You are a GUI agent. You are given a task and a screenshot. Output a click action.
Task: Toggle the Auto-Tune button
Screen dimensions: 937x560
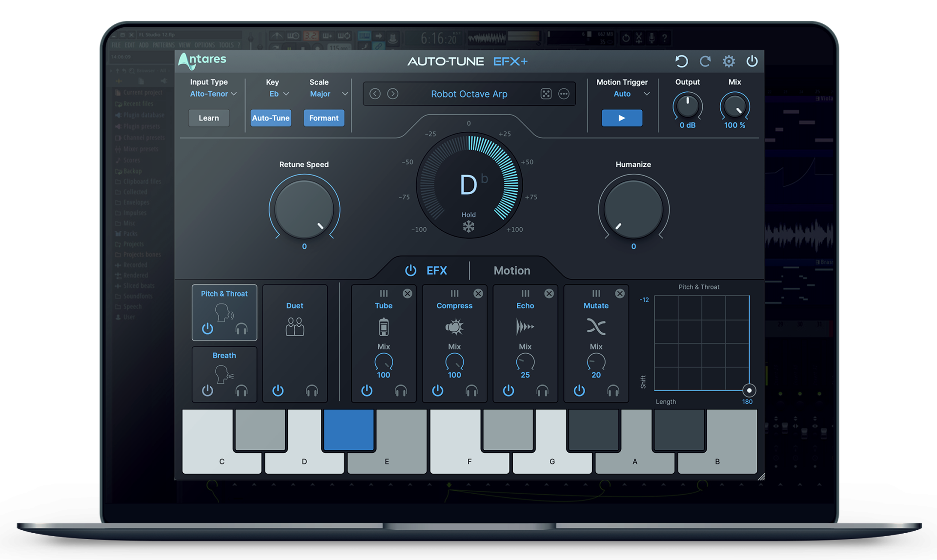point(271,118)
